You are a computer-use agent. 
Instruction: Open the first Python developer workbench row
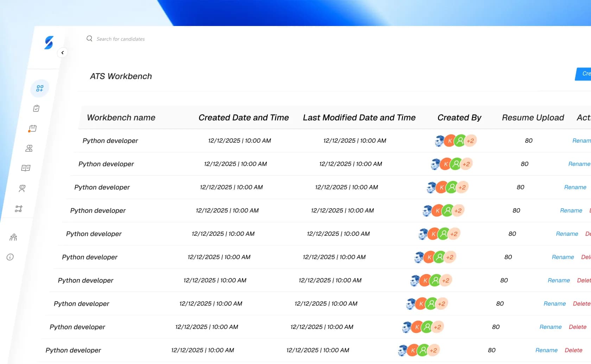coord(110,141)
